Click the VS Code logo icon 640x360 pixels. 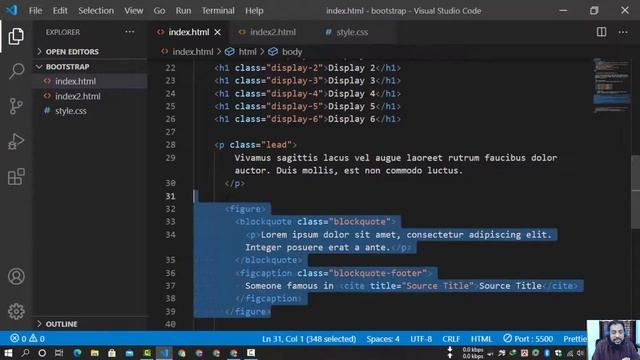(12, 10)
